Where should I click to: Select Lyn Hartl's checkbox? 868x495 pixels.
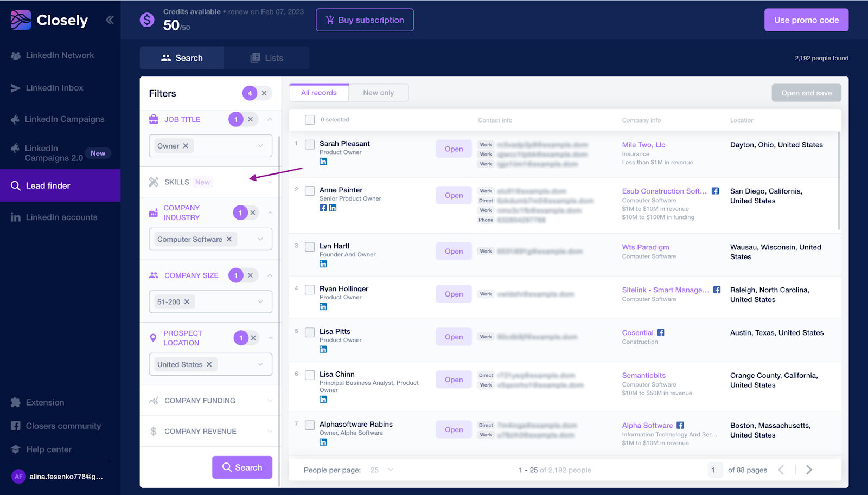310,247
